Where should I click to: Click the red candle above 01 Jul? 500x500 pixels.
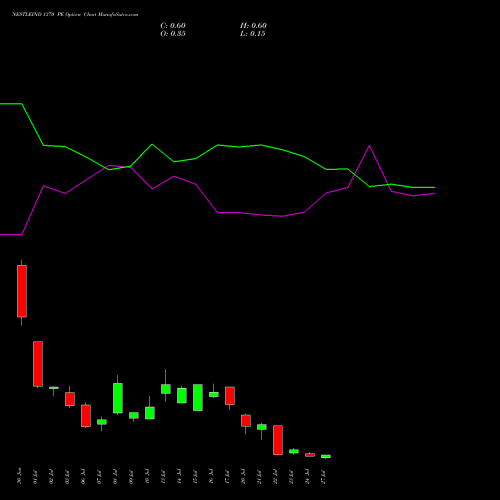(38, 364)
